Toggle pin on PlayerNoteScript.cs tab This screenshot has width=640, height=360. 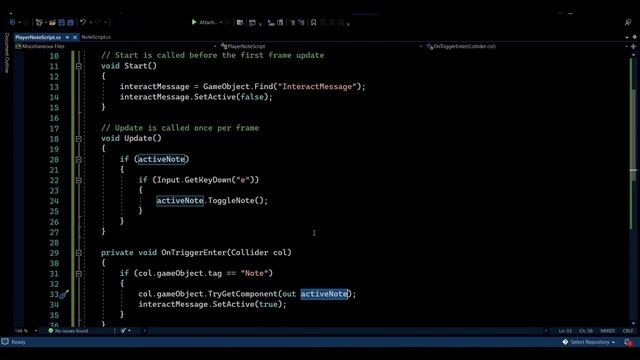pos(67,37)
